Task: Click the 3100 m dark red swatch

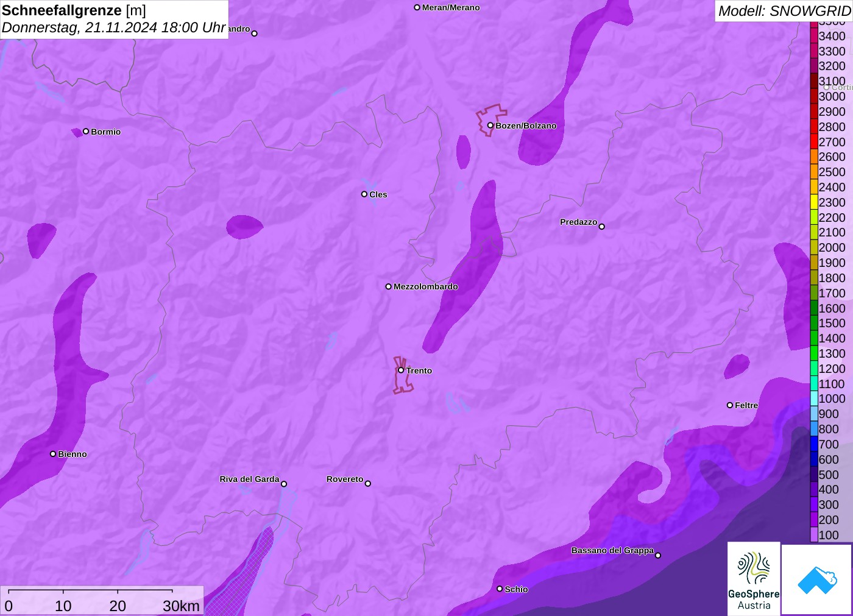Action: [814, 82]
